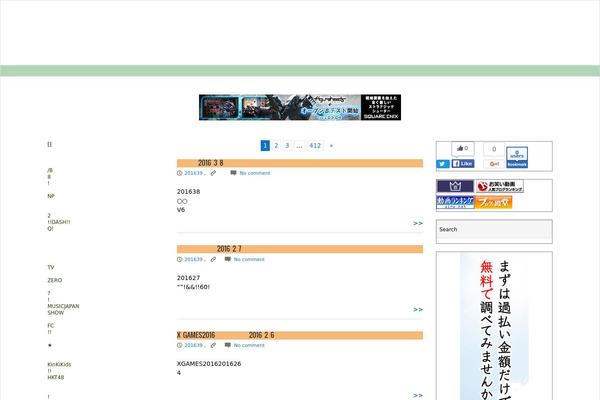This screenshot has height=400, width=600.
Task: Click the HKT48 sidebar link
Action: point(55,377)
